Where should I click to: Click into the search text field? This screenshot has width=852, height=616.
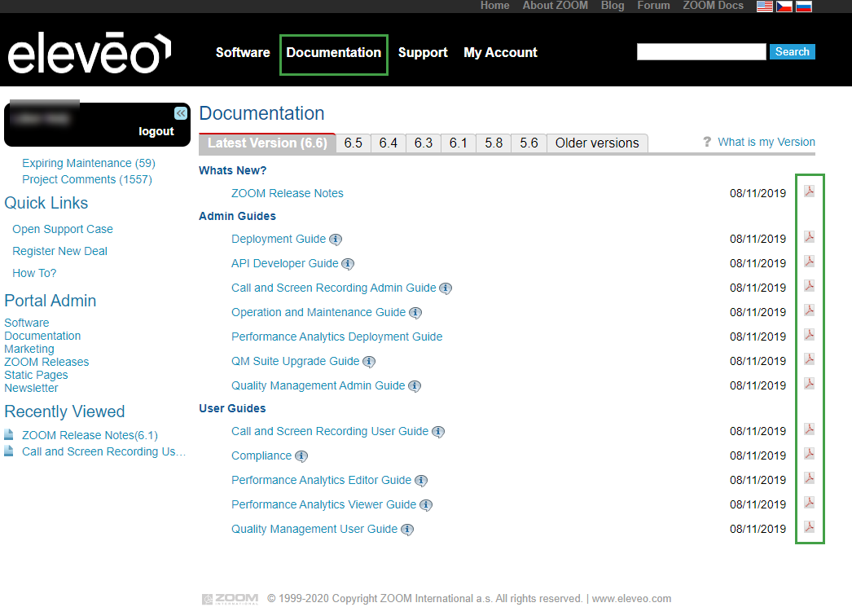point(701,52)
